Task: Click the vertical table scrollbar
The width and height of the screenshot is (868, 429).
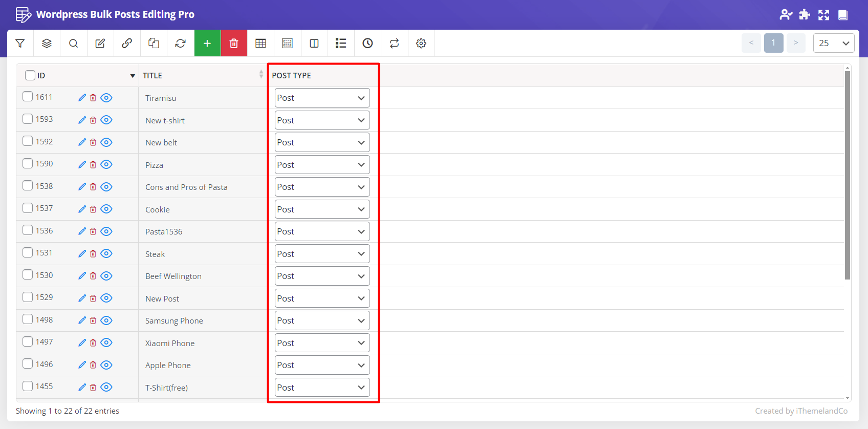Action: coord(848,174)
